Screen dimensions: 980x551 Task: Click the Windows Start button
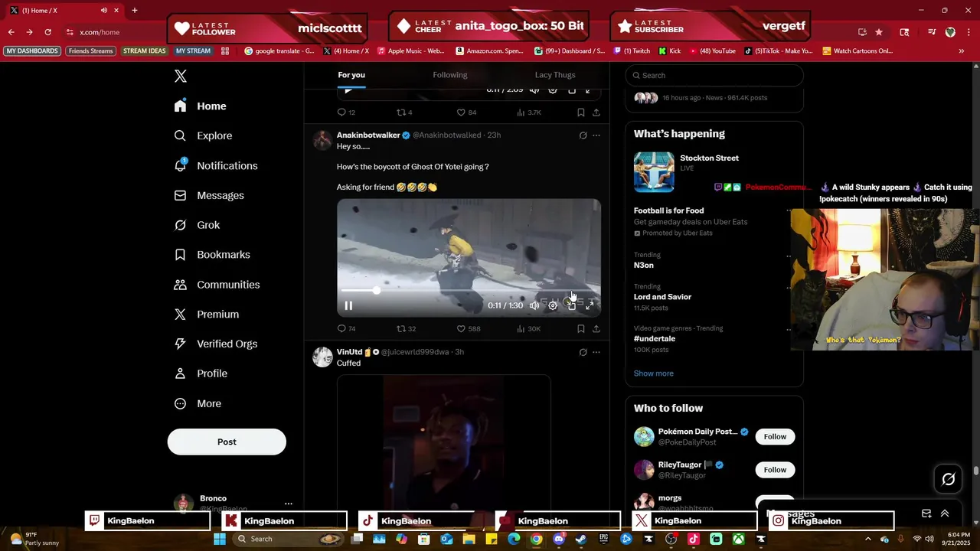[x=220, y=539]
